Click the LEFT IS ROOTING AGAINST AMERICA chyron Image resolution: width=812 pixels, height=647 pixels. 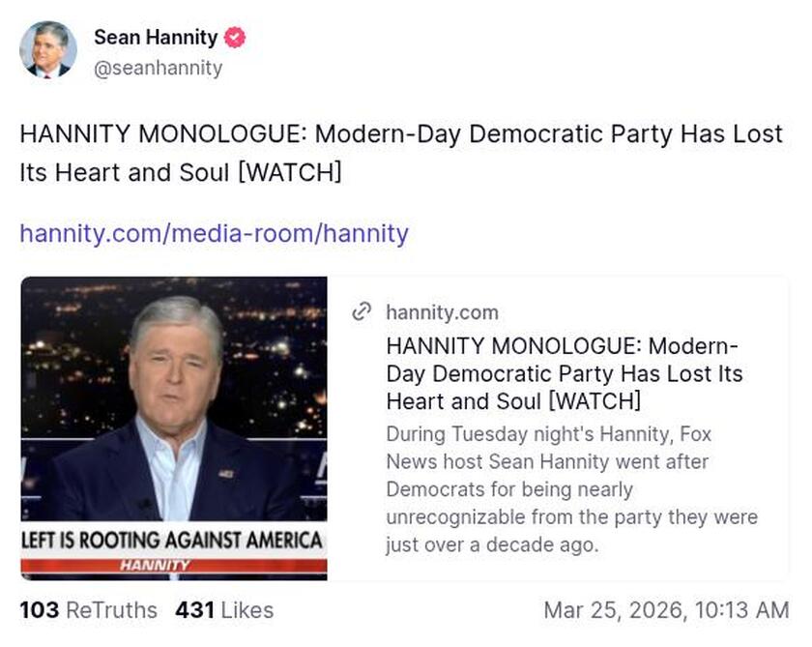click(x=172, y=541)
